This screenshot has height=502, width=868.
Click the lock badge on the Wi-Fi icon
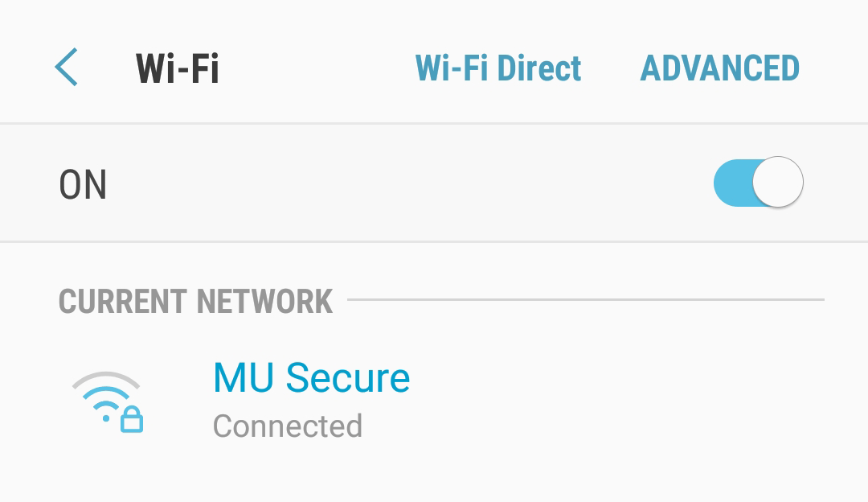(132, 420)
